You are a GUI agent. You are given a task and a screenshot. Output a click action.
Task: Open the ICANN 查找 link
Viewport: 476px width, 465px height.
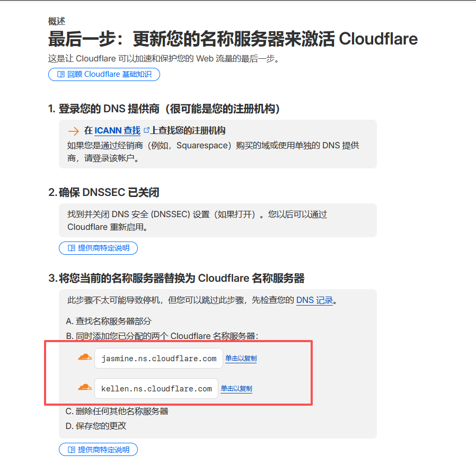click(117, 130)
